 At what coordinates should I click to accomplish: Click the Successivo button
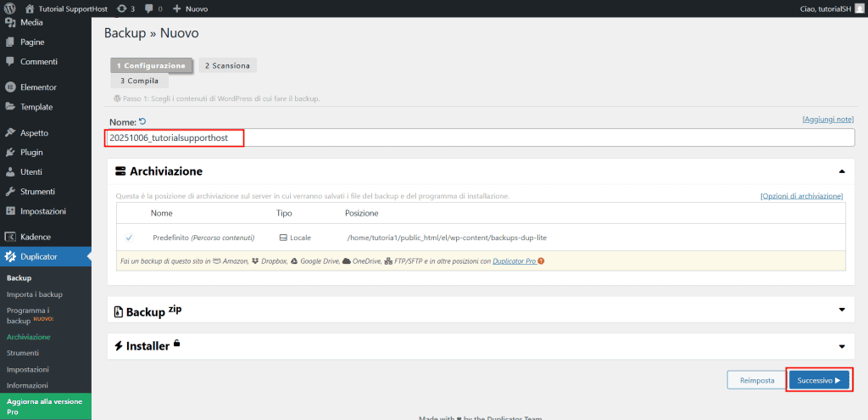pyautogui.click(x=819, y=381)
